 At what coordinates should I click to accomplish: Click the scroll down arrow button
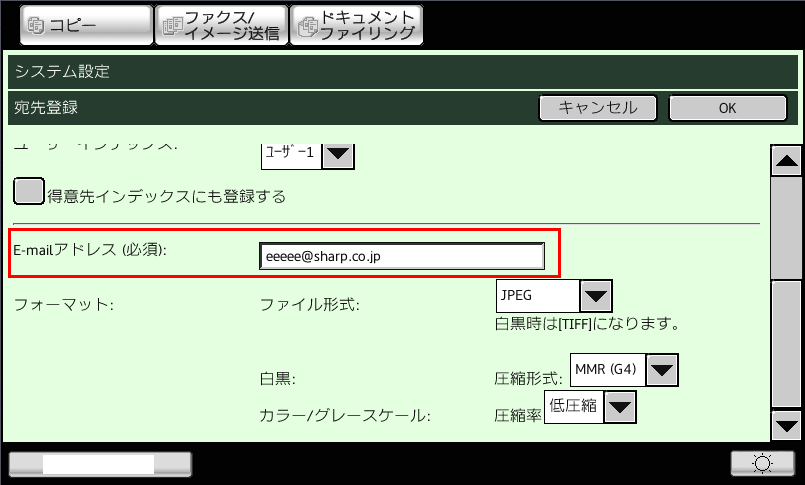(787, 426)
